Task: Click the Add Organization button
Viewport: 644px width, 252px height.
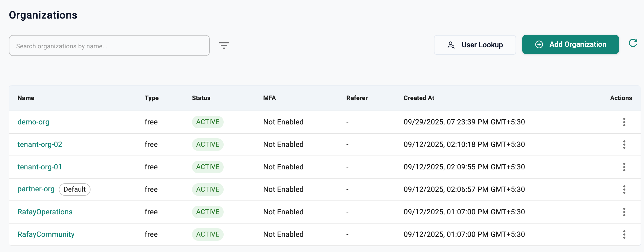Action: click(x=570, y=44)
